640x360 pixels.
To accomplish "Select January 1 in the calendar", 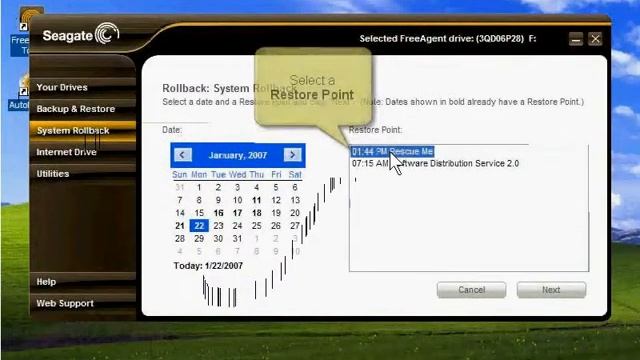I will 199,188.
